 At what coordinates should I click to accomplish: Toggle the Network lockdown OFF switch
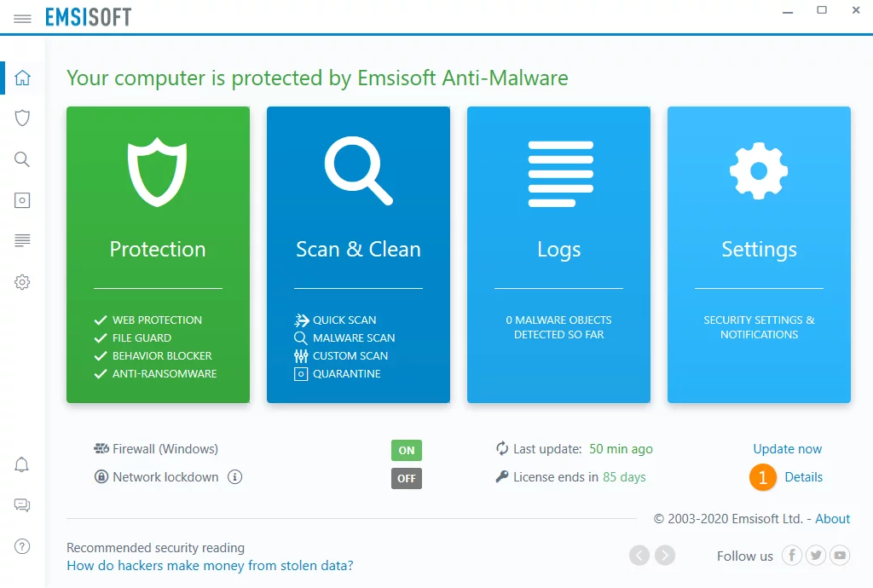(407, 478)
